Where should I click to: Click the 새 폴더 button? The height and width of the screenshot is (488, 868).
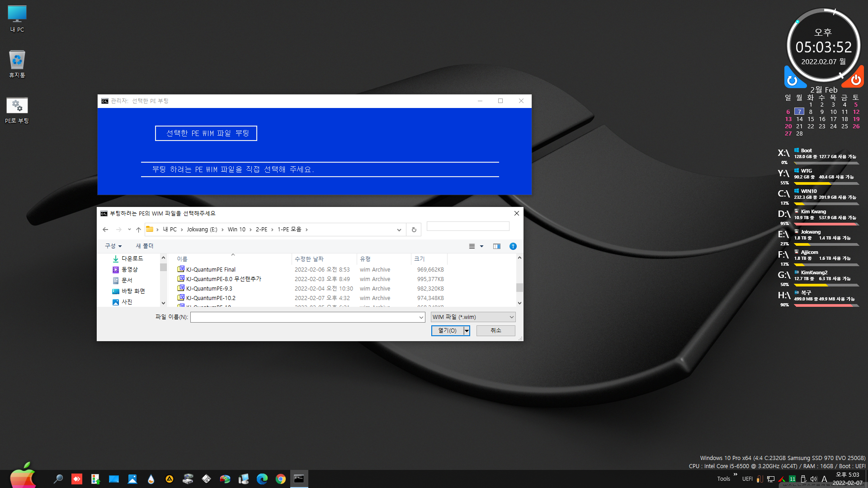click(x=145, y=246)
